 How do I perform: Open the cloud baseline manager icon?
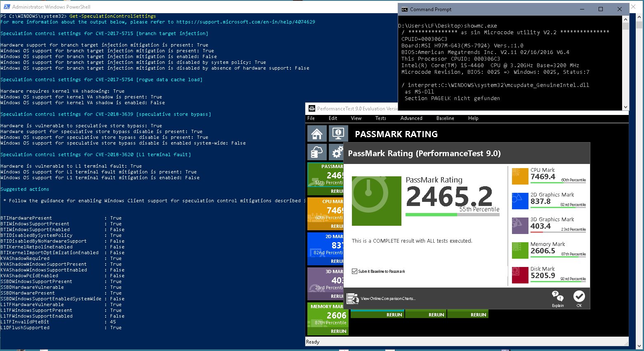click(317, 152)
